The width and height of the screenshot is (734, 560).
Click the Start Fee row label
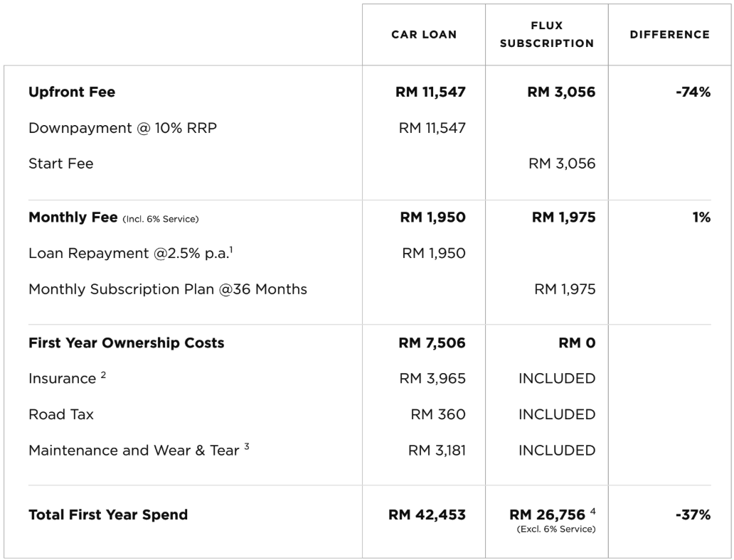tap(61, 164)
